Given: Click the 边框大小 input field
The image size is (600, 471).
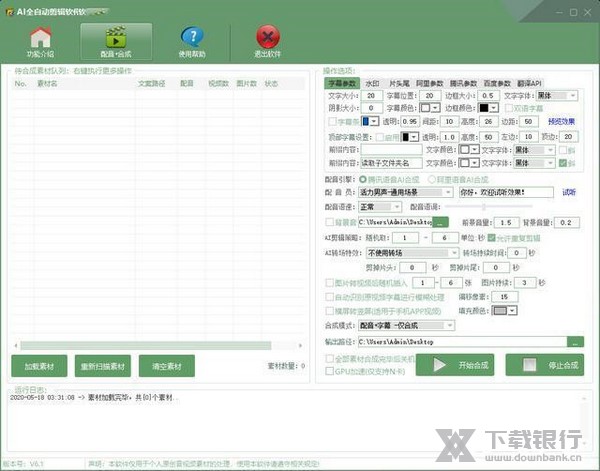Looking at the screenshot, I should click(488, 95).
